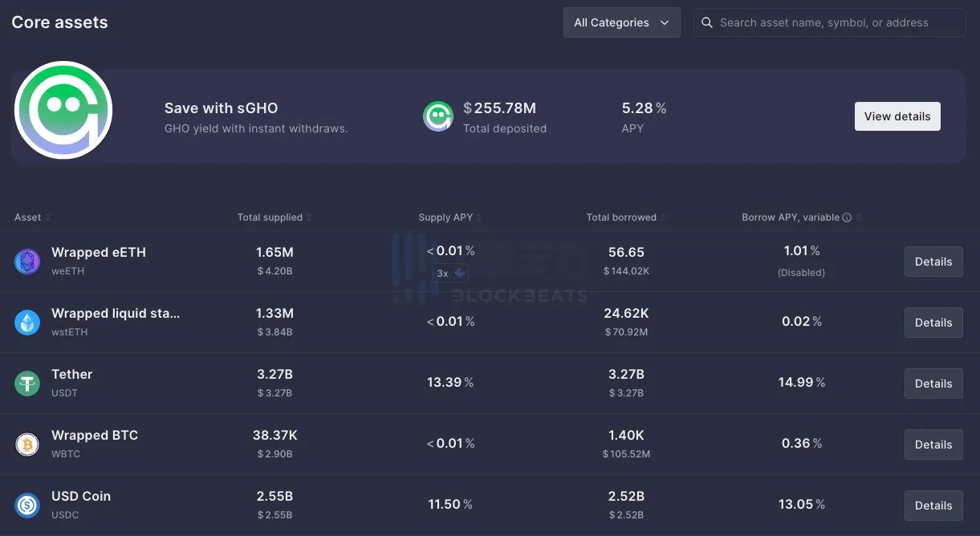Click the Wrapped BTC token icon
Image resolution: width=980 pixels, height=536 pixels.
click(x=27, y=445)
